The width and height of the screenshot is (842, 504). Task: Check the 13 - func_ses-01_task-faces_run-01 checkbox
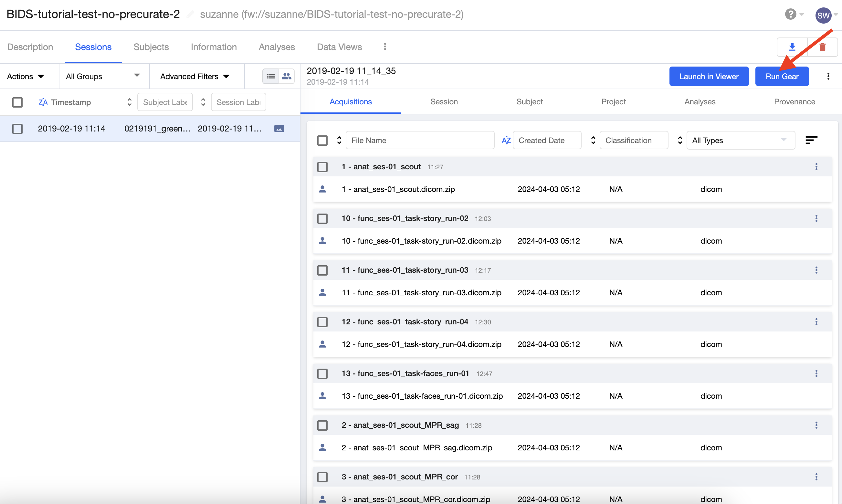click(x=322, y=373)
